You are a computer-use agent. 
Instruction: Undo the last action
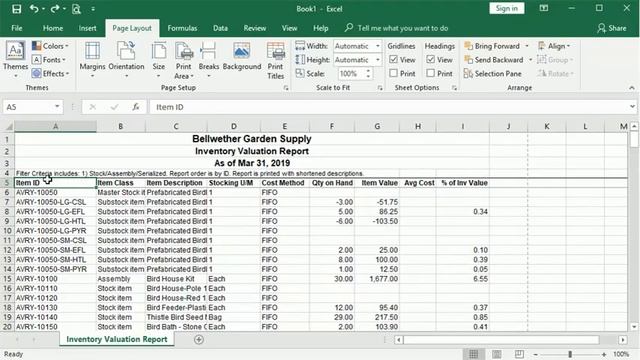coord(34,9)
